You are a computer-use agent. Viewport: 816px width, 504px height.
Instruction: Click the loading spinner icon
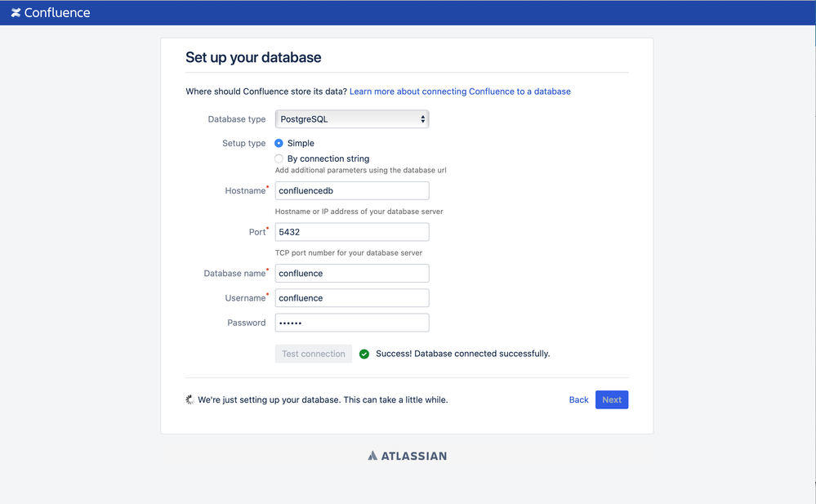click(190, 400)
